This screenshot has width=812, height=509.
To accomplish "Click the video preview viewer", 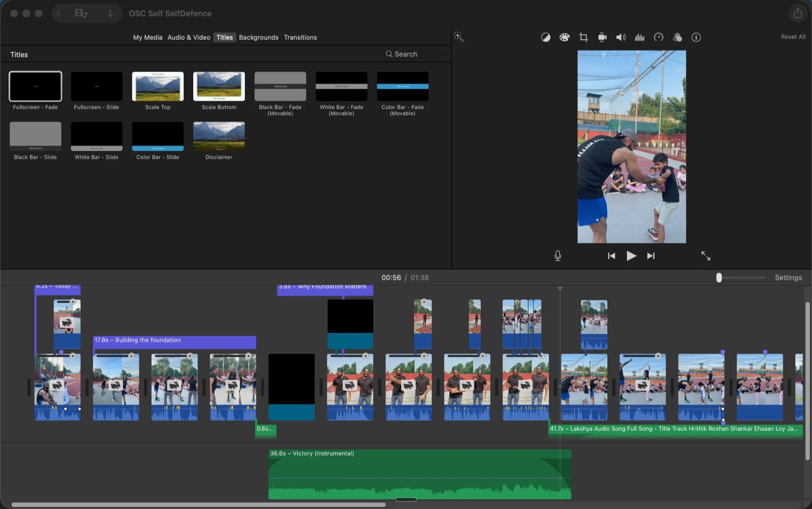I will point(632,147).
